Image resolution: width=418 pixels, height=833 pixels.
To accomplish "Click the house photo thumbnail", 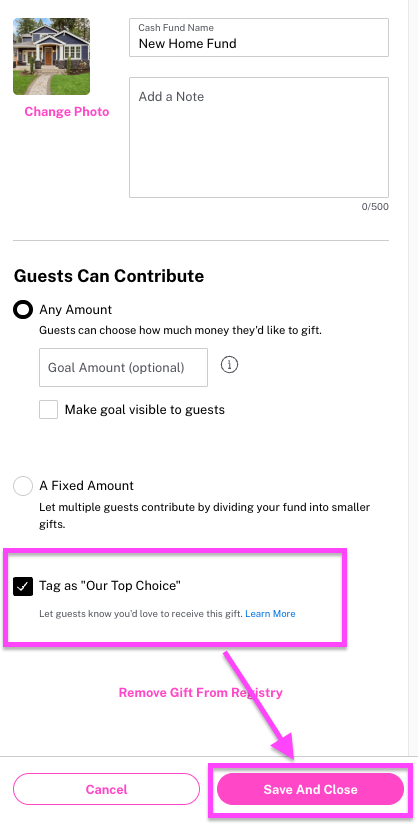I will (52, 56).
